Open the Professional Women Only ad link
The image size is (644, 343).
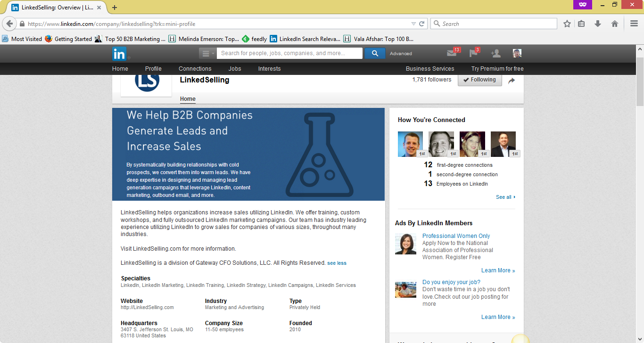coord(456,236)
